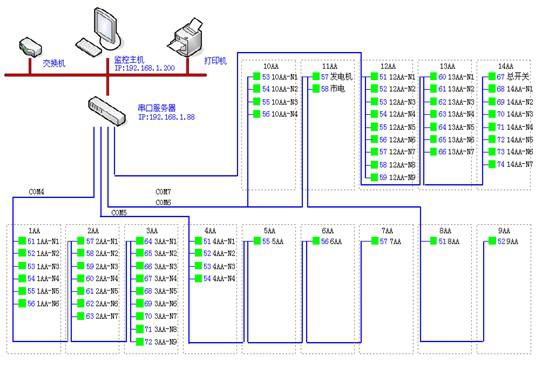Click serial server IP 192.168.1.88 label

click(x=166, y=117)
